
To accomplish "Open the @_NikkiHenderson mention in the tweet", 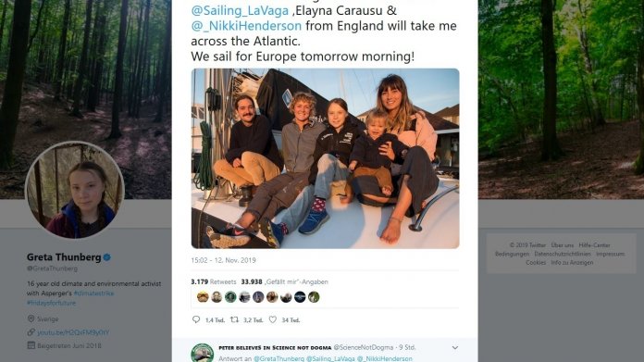I will coord(246,26).
